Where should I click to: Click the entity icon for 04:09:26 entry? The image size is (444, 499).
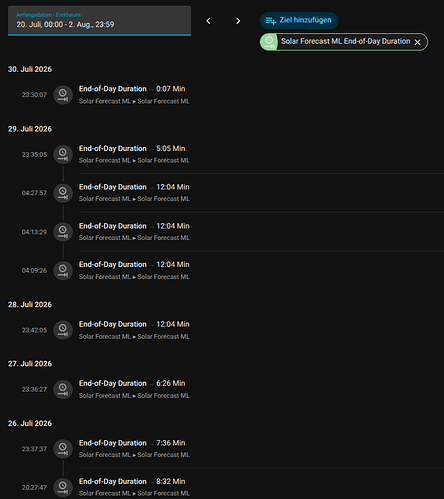tap(63, 270)
